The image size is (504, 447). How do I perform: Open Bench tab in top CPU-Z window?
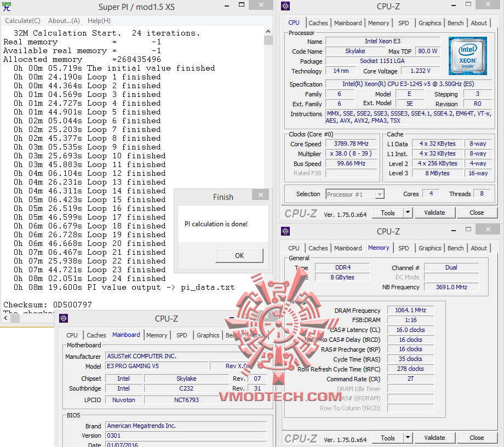455,23
